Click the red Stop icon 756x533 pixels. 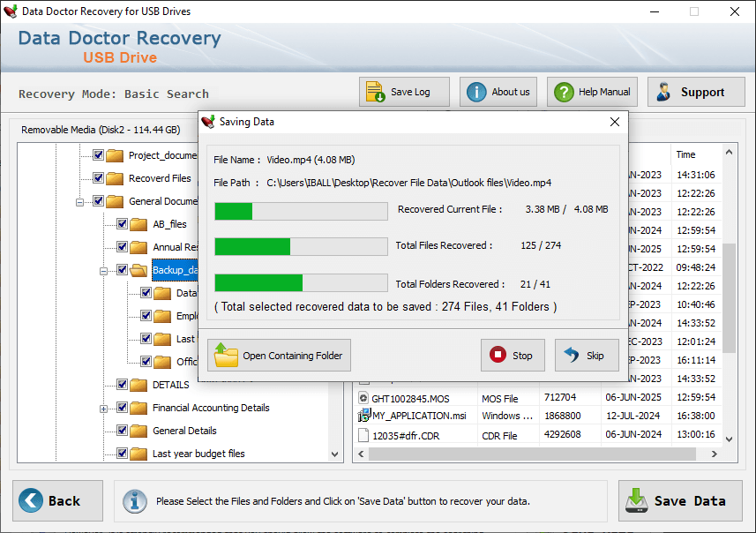pos(498,355)
